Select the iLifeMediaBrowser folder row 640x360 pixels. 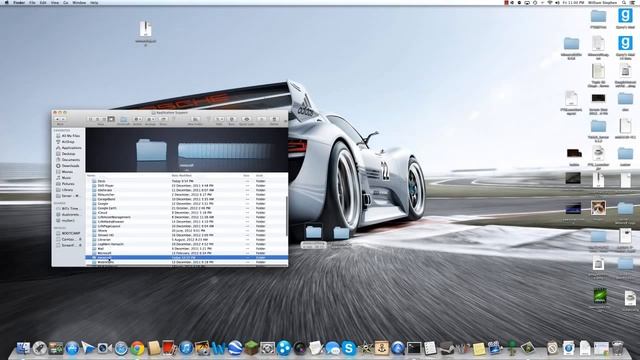187,222
